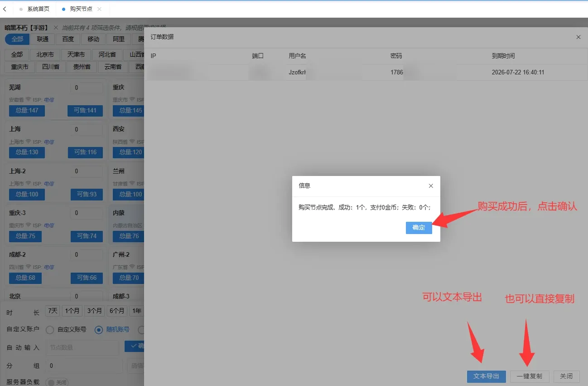Filter nodes by 联通 carrier

[x=43, y=39]
